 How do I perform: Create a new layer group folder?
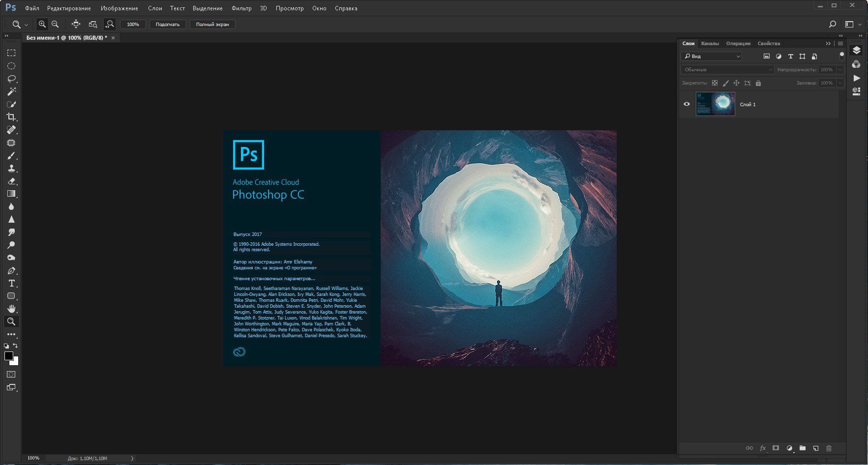coord(803,448)
